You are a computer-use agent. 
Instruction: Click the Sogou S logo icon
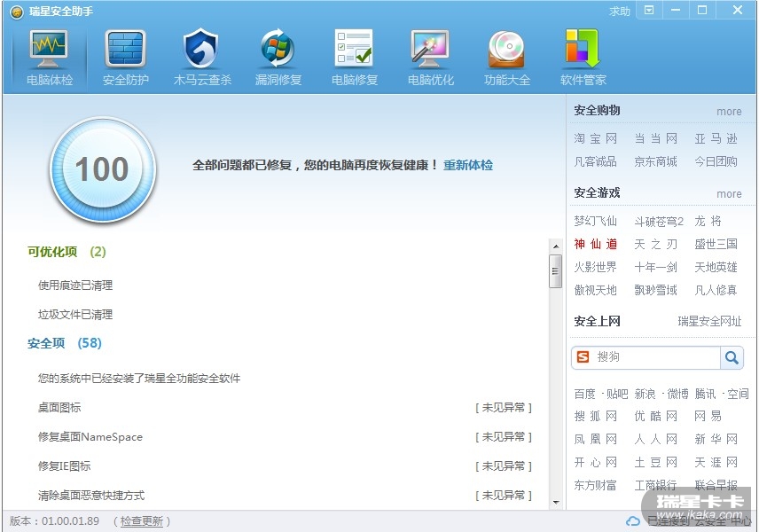click(583, 357)
